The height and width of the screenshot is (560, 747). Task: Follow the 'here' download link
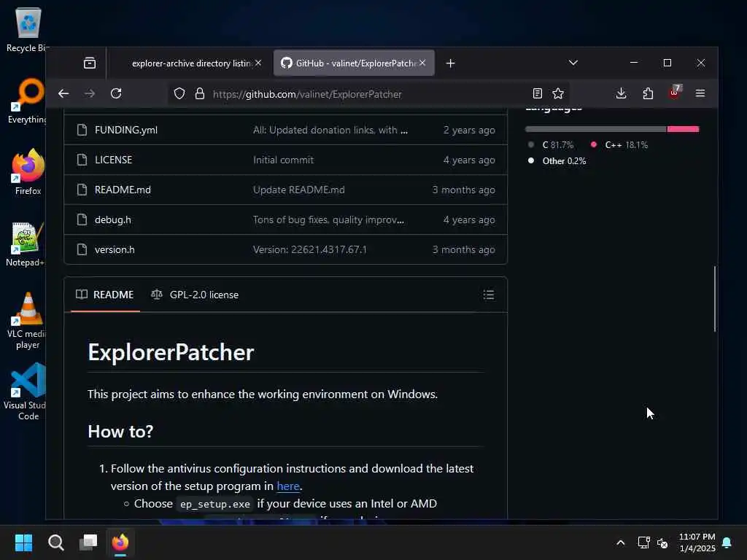(288, 486)
